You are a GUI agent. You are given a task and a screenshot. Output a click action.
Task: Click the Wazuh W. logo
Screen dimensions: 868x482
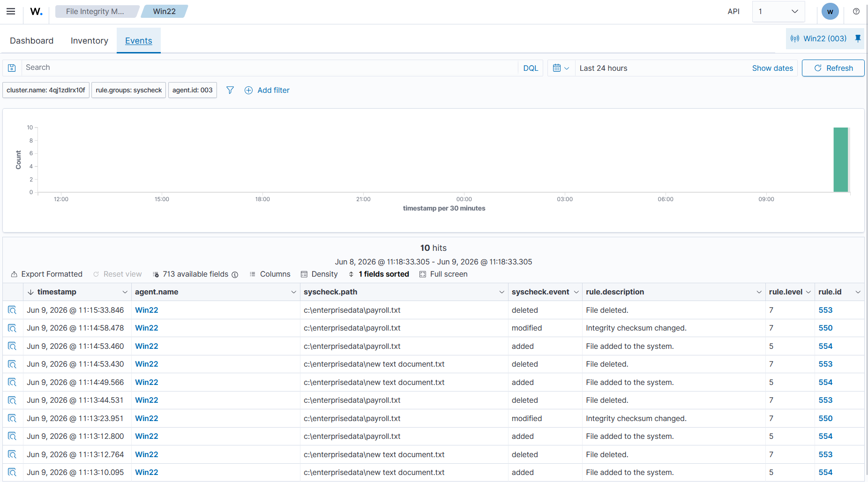coord(36,11)
